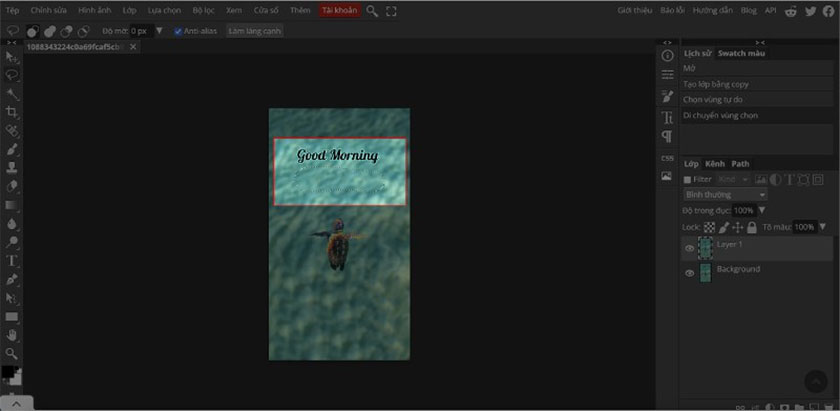Open the filter Kind dropdown
The width and height of the screenshot is (840, 411).
coord(734,180)
